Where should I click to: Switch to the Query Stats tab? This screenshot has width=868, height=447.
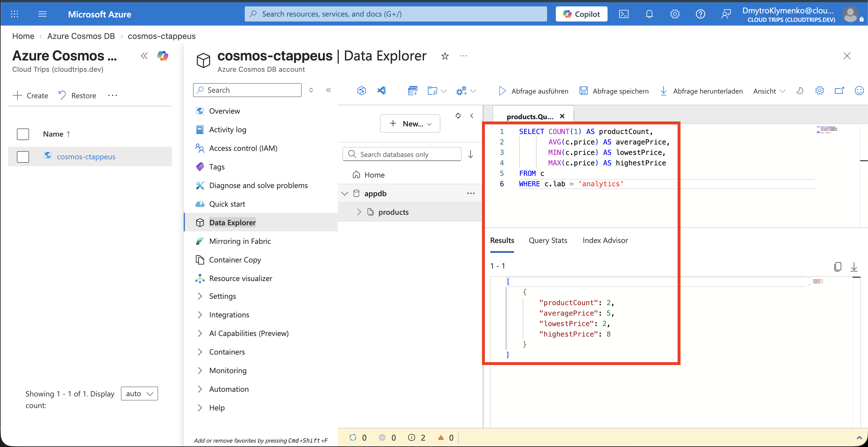(x=548, y=240)
